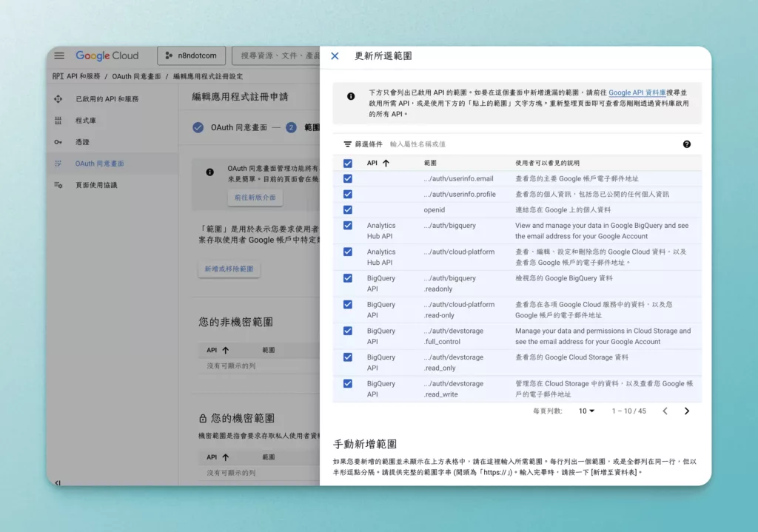Go to OAuth 同意畫面 in the breadcrumb

(136, 76)
